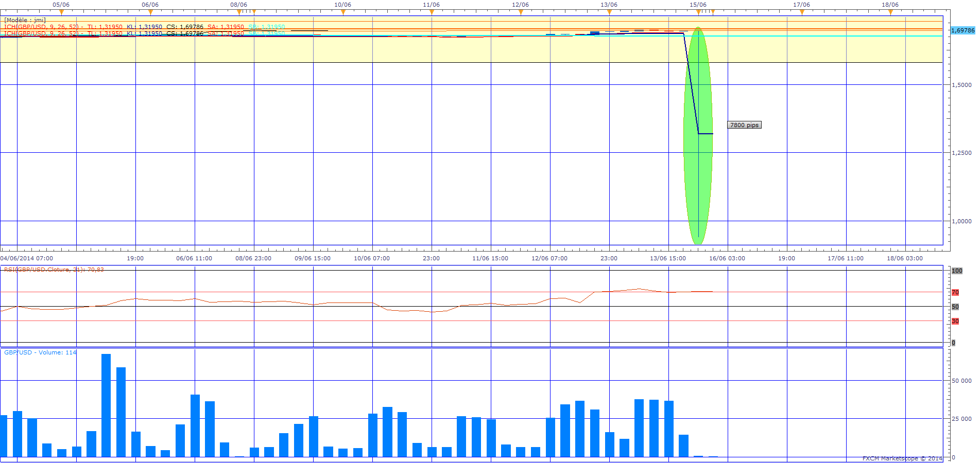Click the 1,2500 price axis value

click(961, 153)
